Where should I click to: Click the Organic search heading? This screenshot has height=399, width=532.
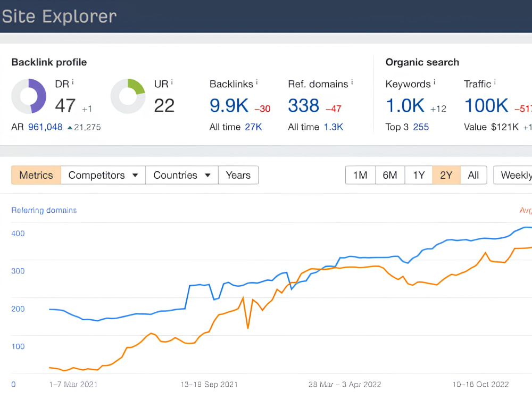pos(422,62)
